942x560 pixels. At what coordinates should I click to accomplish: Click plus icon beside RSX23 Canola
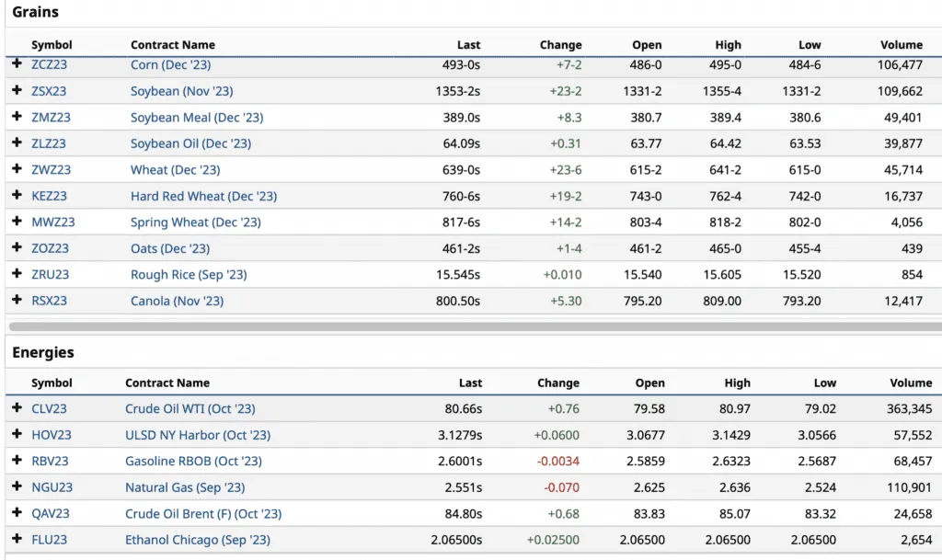point(17,301)
